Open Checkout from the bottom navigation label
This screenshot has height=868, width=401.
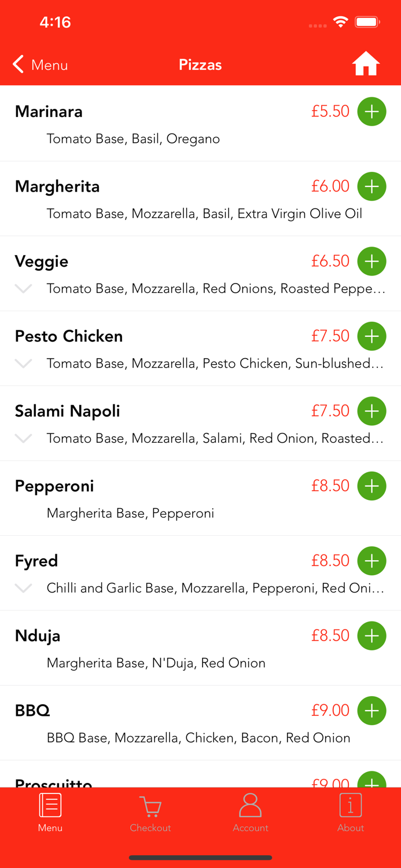(150, 827)
